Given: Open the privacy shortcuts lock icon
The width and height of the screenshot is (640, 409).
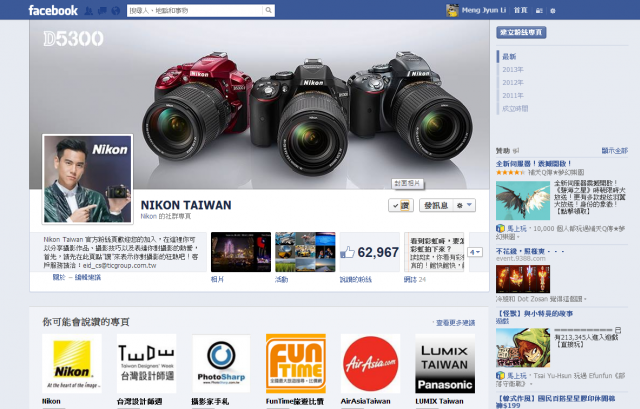Looking at the screenshot, I should (539, 11).
